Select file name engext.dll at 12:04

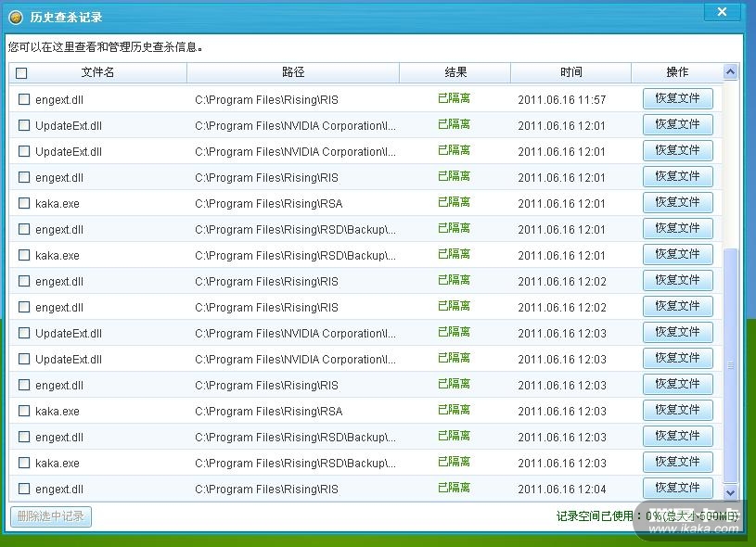[x=59, y=490]
